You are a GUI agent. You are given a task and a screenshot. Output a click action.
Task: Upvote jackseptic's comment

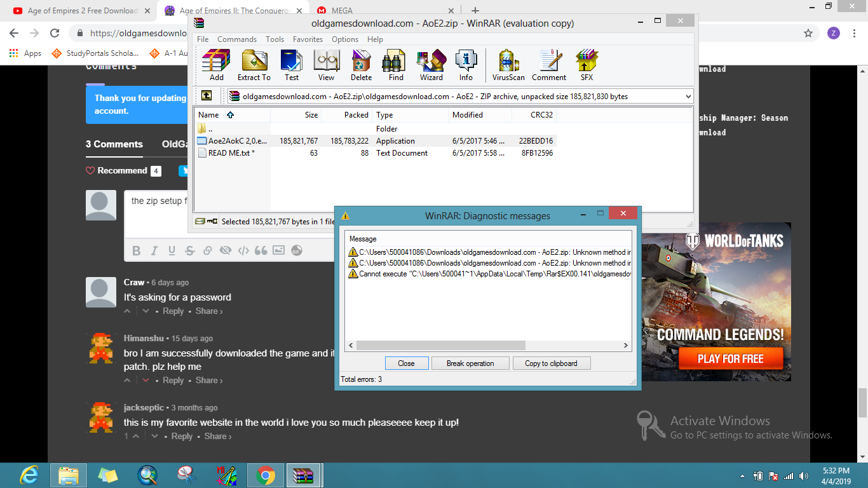click(x=136, y=437)
